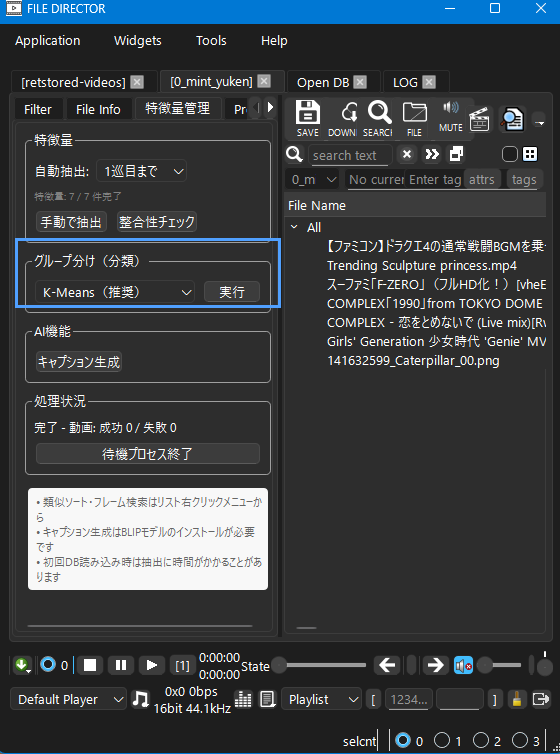The height and width of the screenshot is (754, 560).
Task: Select the 特徴量管理 sub-tab
Action: pos(178,109)
